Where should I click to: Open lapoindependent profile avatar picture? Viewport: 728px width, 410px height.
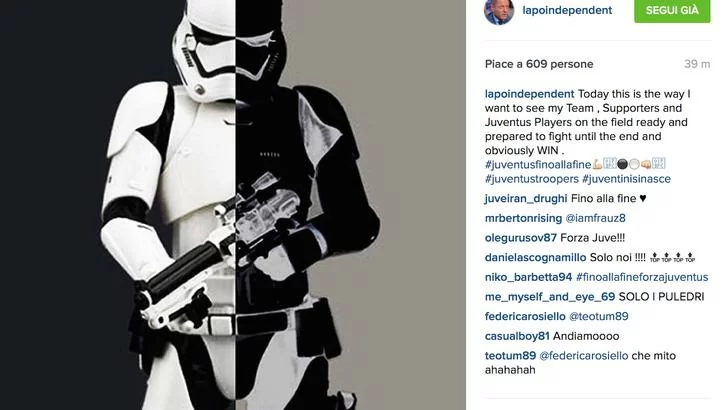[x=499, y=11]
